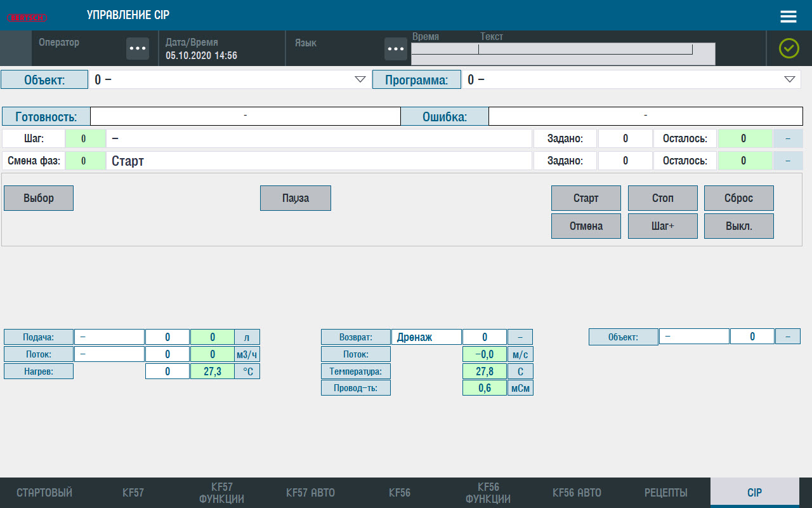812x508 pixels.
Task: Advance the step with the Шаг+ button
Action: 662,226
